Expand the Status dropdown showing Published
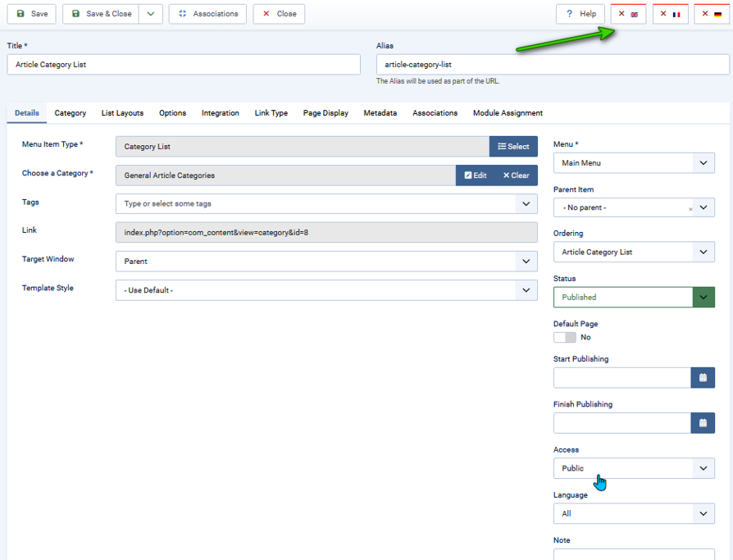The image size is (733, 560). point(703,297)
